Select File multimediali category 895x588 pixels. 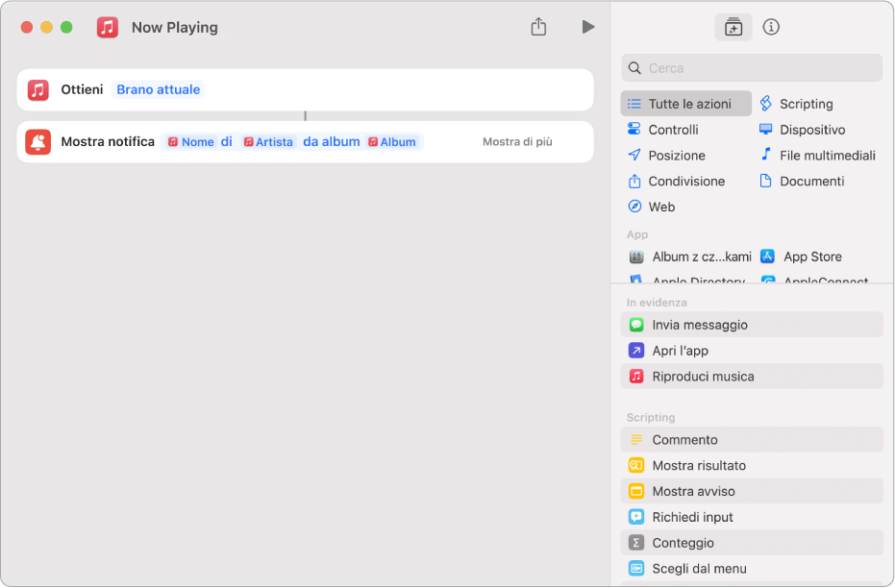(827, 156)
